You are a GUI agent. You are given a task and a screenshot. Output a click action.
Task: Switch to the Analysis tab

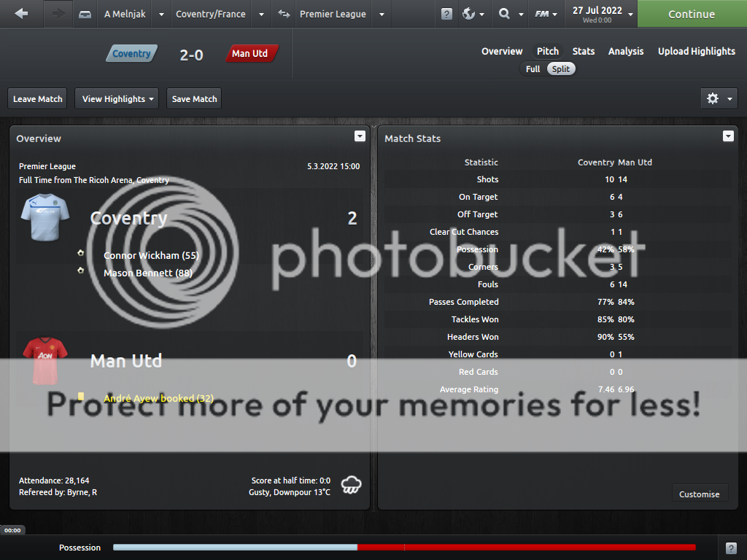(x=626, y=51)
